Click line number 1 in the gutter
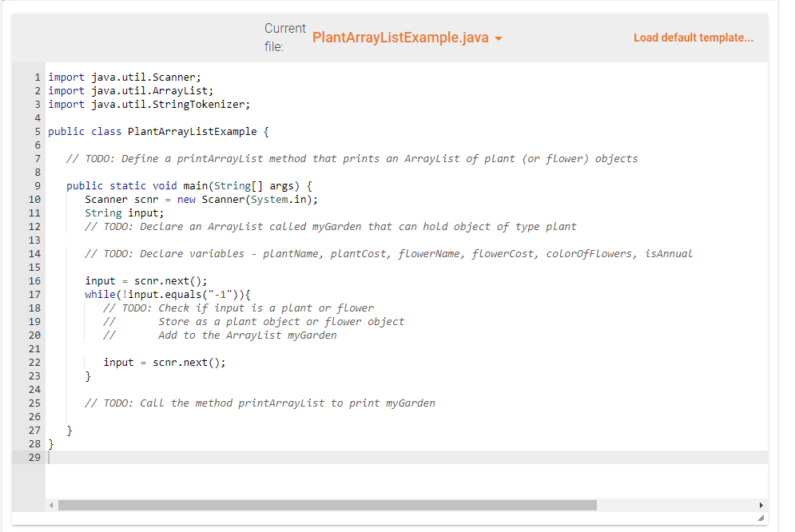The image size is (795, 532). click(x=36, y=77)
